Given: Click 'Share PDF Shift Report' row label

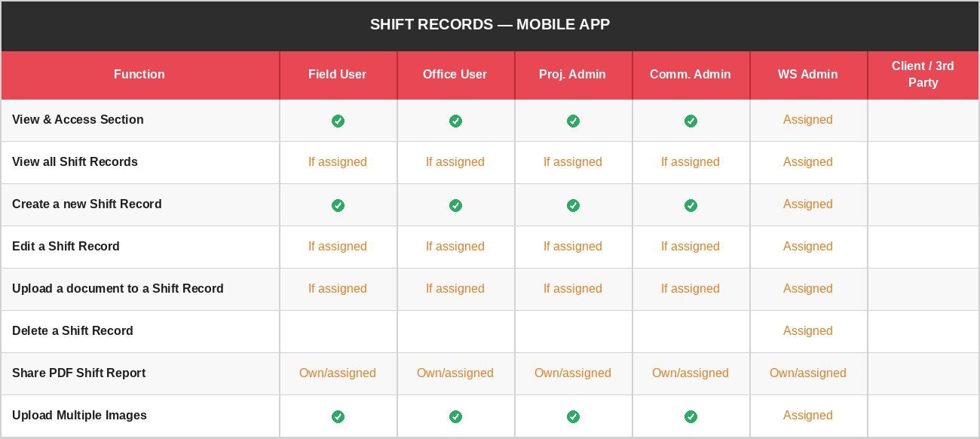Looking at the screenshot, I should 78,373.
